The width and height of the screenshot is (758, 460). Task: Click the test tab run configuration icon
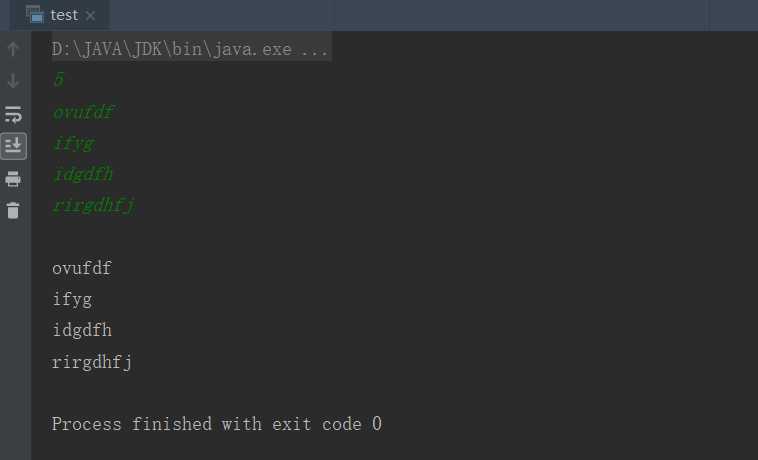tap(35, 14)
